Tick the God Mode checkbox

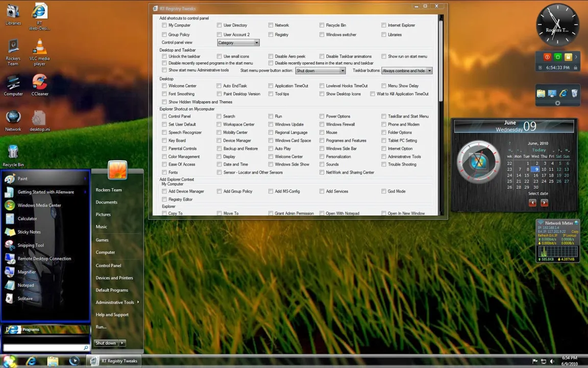(384, 191)
